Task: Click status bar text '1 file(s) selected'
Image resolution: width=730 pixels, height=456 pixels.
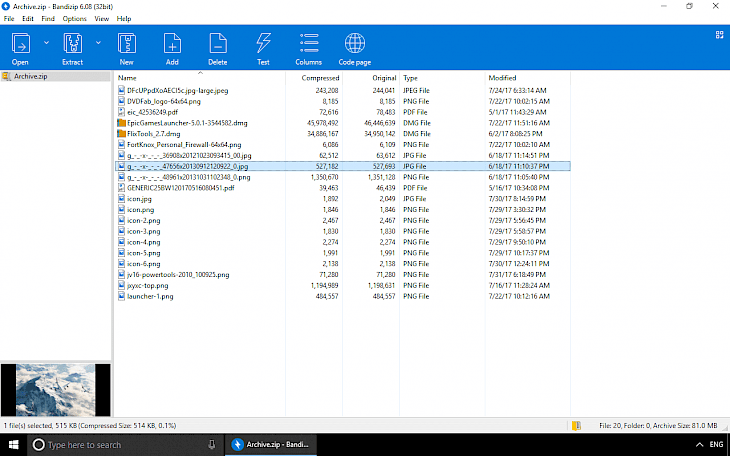Action: coord(27,426)
